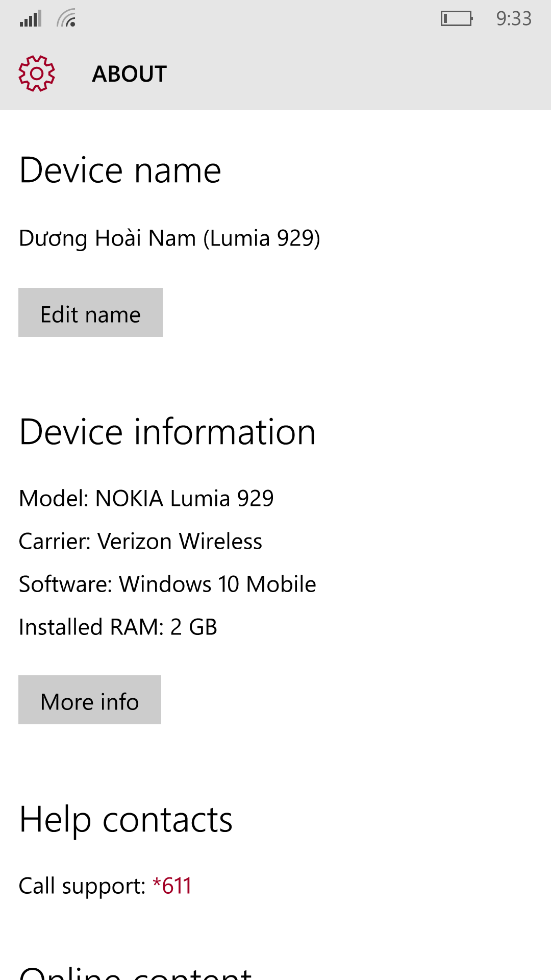Viewport: 551px width, 980px height.
Task: Tap the red Settings gear icon
Action: point(37,73)
